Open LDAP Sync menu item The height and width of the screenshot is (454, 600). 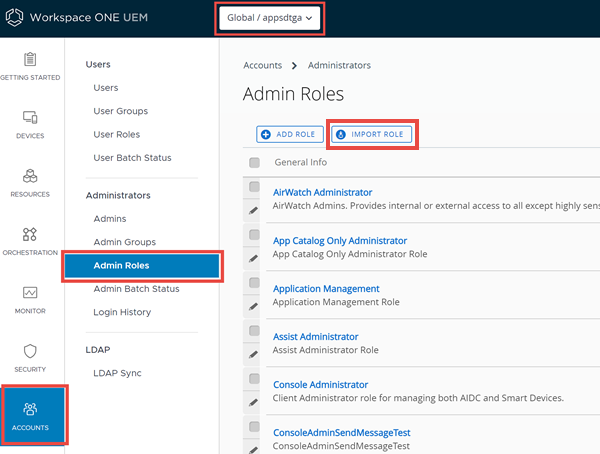[117, 373]
